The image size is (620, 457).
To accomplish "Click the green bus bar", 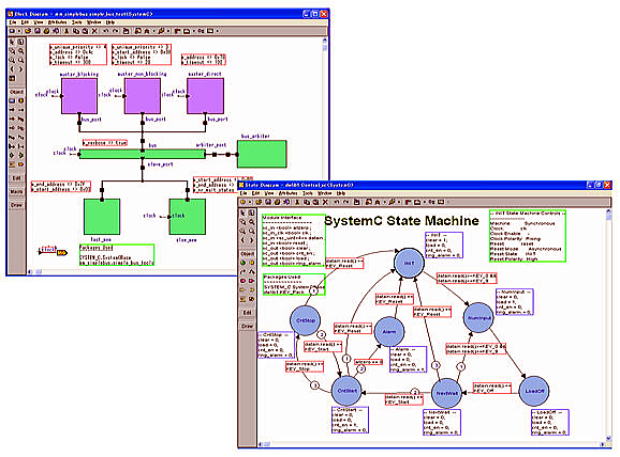I will pyautogui.click(x=142, y=154).
